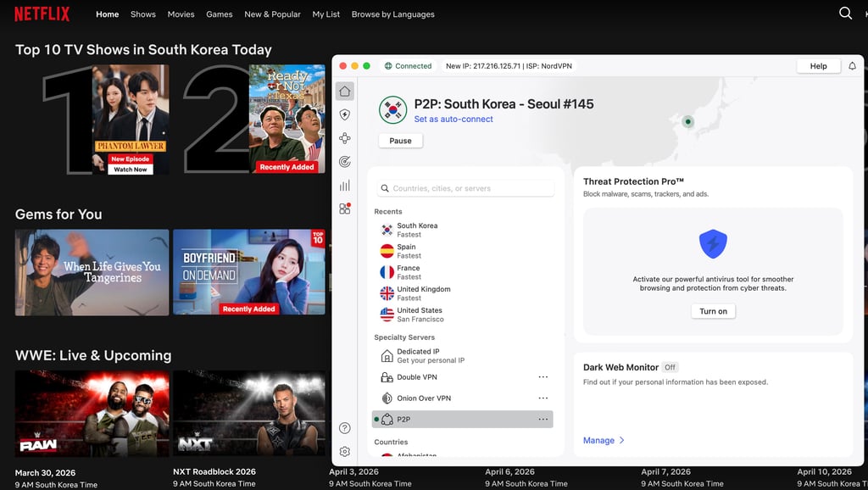This screenshot has height=490, width=868.
Task: Select Games in Netflix navigation
Action: [x=220, y=14]
